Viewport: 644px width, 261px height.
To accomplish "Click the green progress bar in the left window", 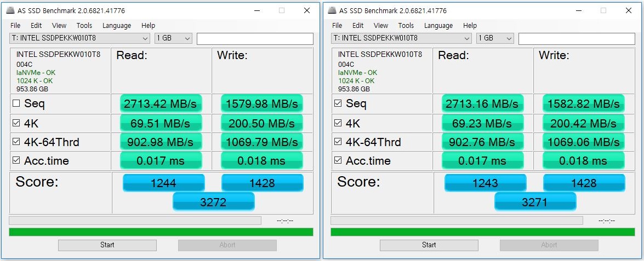I will pos(161,232).
